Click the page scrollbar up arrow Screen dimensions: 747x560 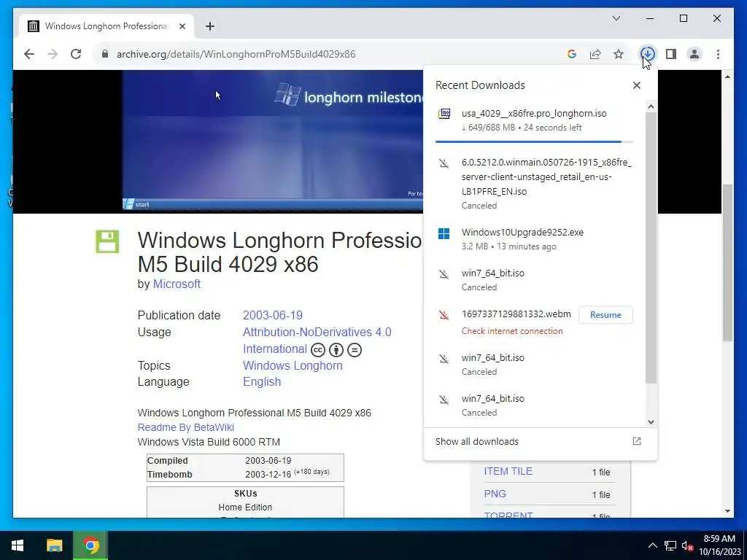pyautogui.click(x=727, y=77)
